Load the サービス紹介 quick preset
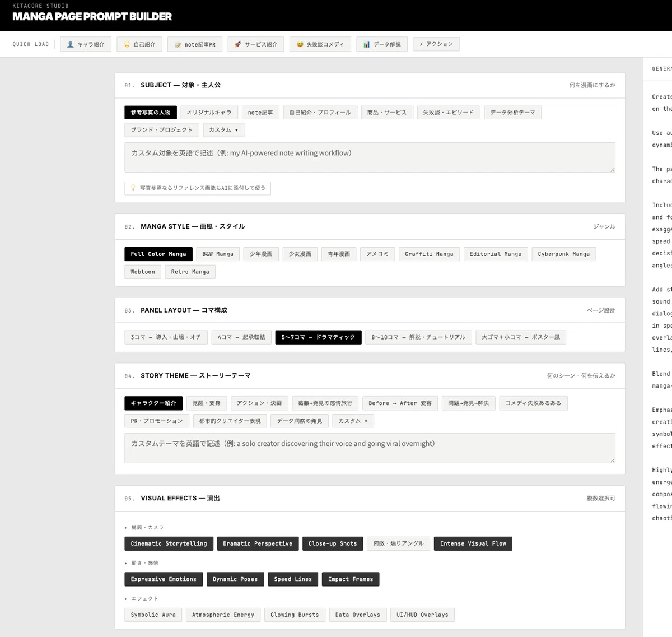Screen dimensions: 672x637 256,44
